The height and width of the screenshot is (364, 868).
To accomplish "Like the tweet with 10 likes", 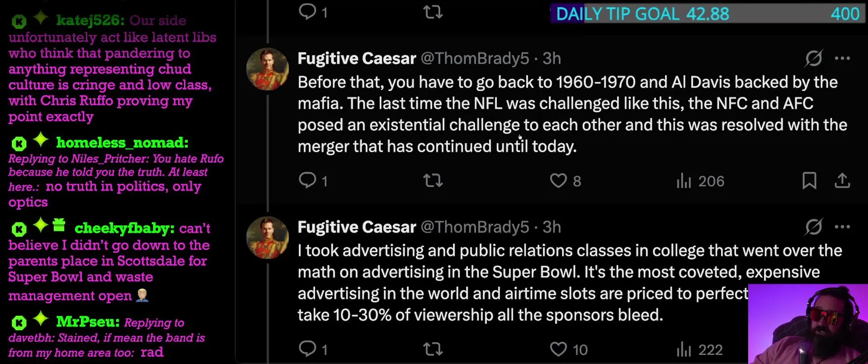I will tap(558, 349).
